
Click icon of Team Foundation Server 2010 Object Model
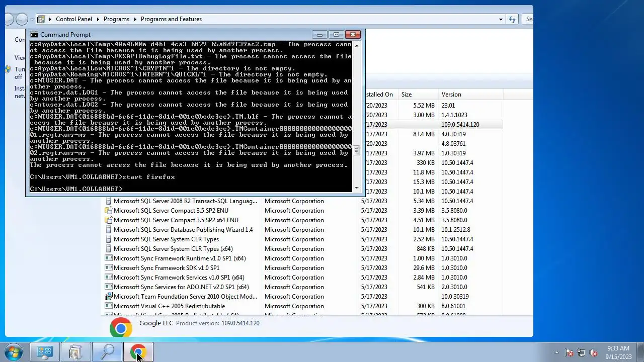[x=108, y=297]
